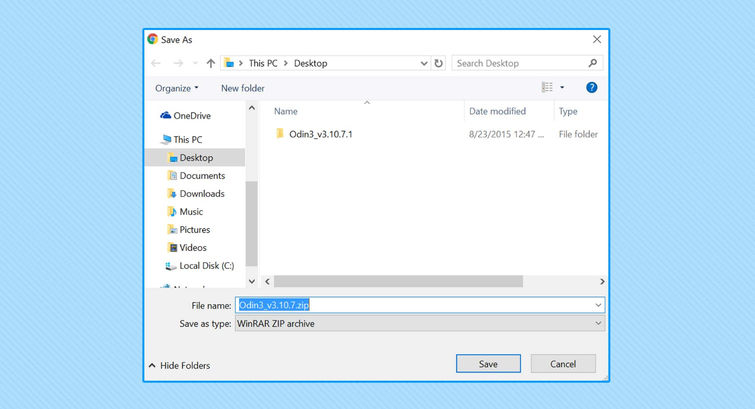Viewport: 755px width, 409px height.
Task: Open the address bar path dropdown
Action: (x=423, y=63)
